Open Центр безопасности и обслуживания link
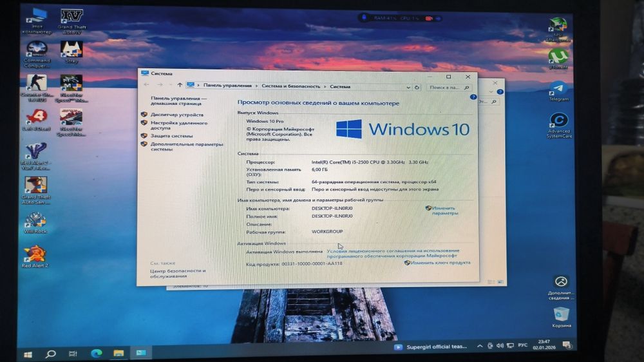The width and height of the screenshot is (644, 362). [178, 273]
